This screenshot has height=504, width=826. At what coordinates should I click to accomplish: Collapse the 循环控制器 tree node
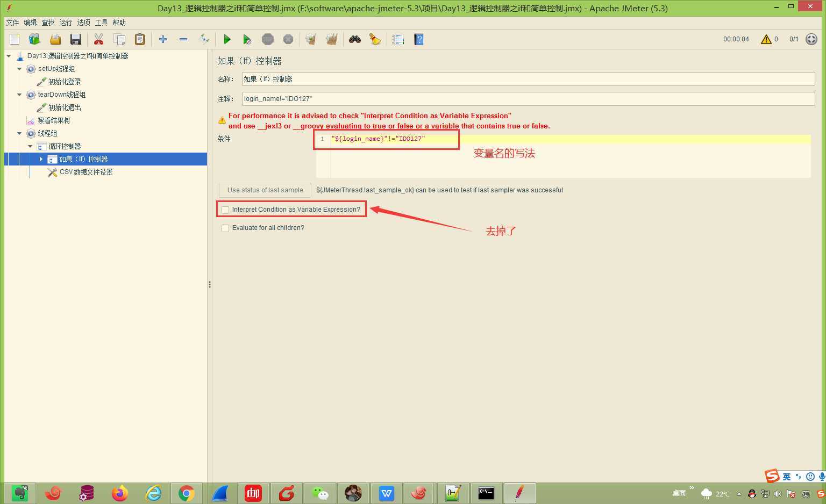[x=30, y=146]
